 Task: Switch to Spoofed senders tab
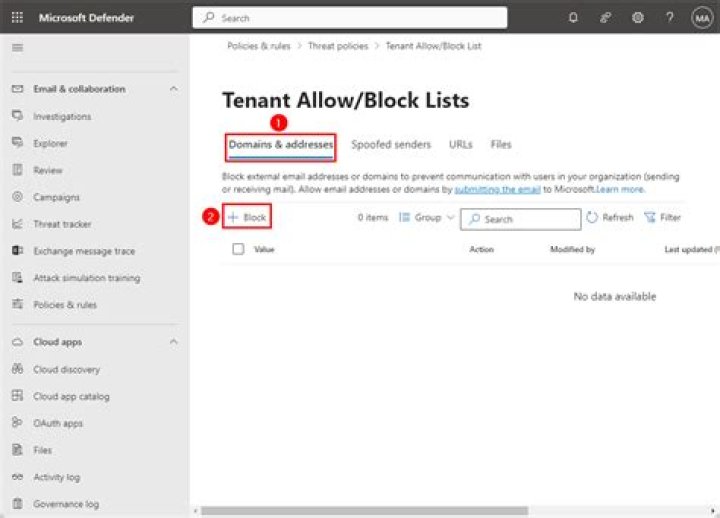pos(391,145)
